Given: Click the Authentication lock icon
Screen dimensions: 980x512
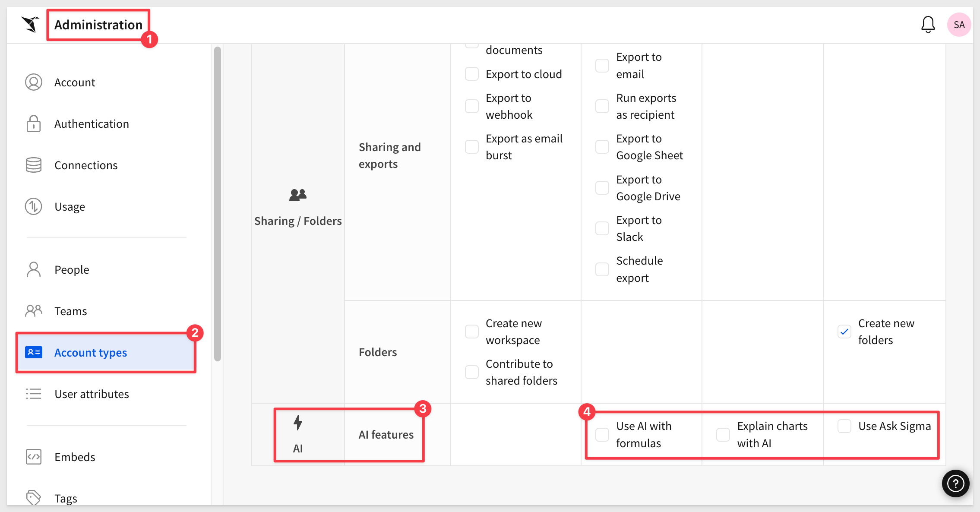Looking at the screenshot, I should tap(34, 124).
